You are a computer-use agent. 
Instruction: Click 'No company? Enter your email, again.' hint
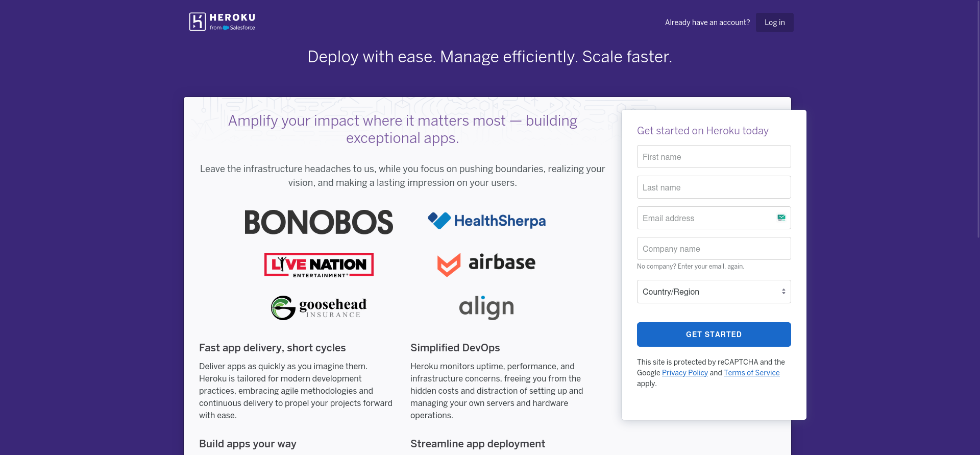point(690,267)
